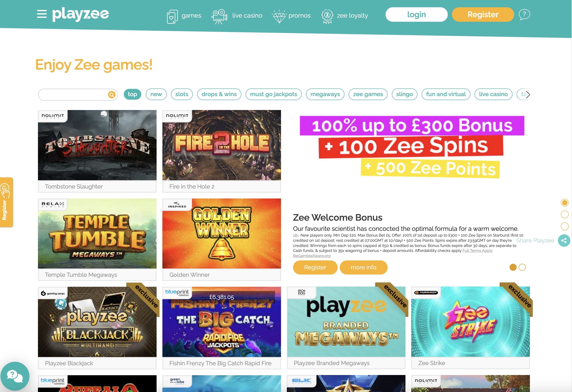Click the promos diamond icon
Screen dimensions: 572x392
click(x=279, y=16)
